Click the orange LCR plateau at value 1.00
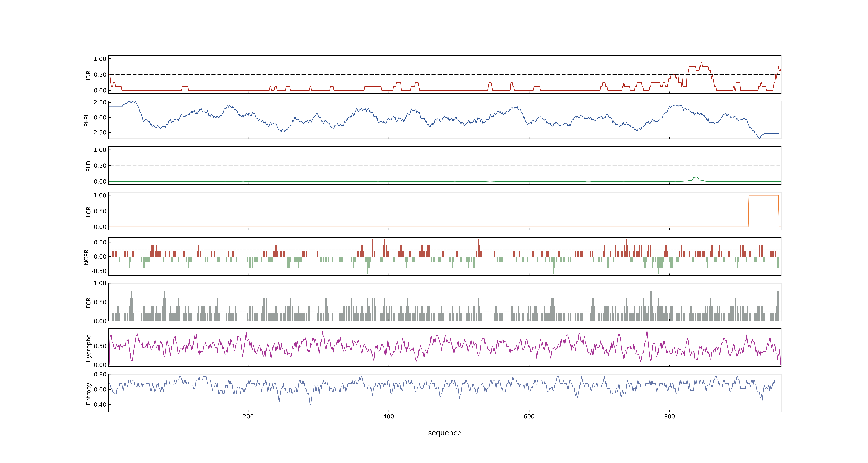This screenshot has width=868, height=463. 764,195
